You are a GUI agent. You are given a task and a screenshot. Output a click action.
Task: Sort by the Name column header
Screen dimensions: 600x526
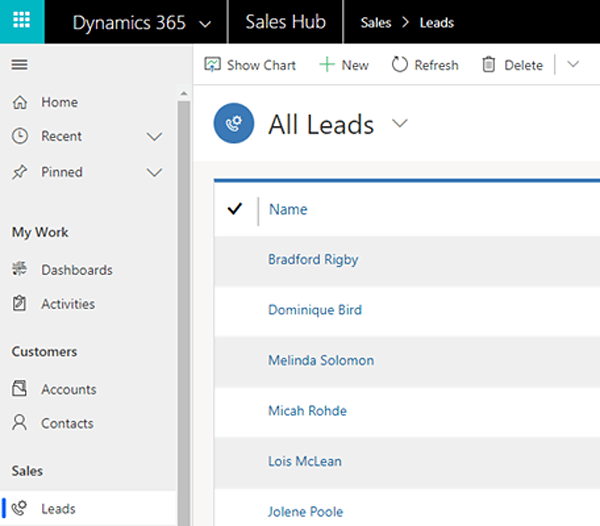click(288, 209)
